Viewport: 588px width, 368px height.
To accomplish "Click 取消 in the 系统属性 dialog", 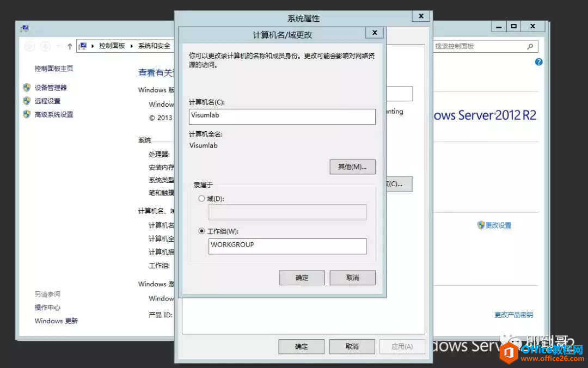I will click(352, 347).
